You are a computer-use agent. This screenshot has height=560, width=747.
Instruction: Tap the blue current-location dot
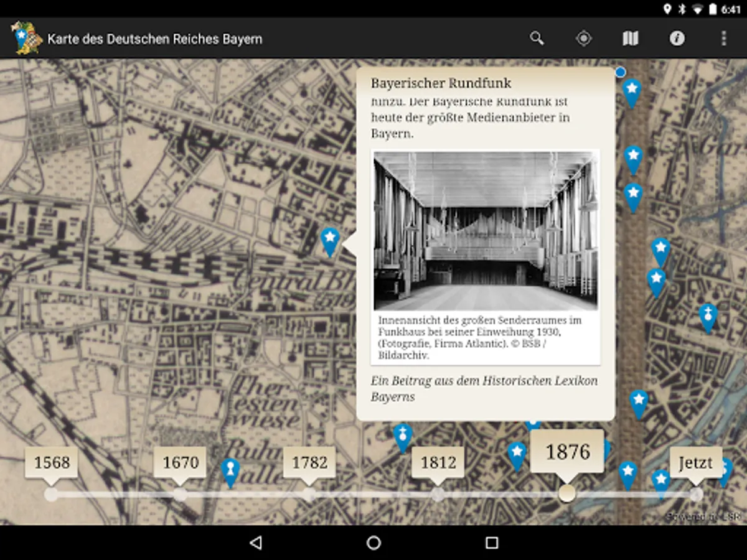pos(620,72)
